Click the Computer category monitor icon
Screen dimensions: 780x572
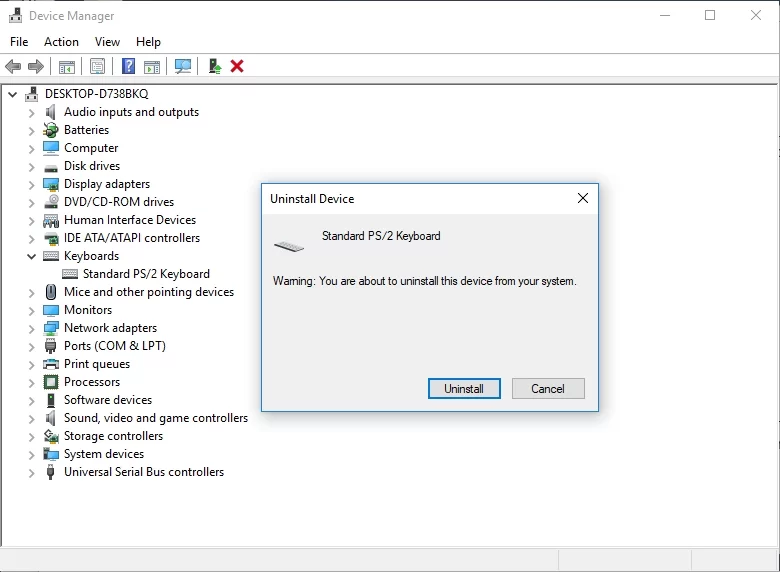(51, 148)
